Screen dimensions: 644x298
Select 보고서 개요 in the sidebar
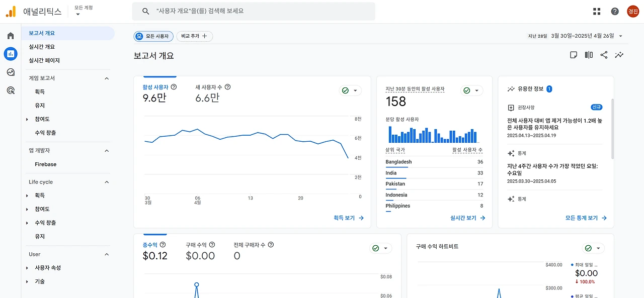(x=68, y=33)
